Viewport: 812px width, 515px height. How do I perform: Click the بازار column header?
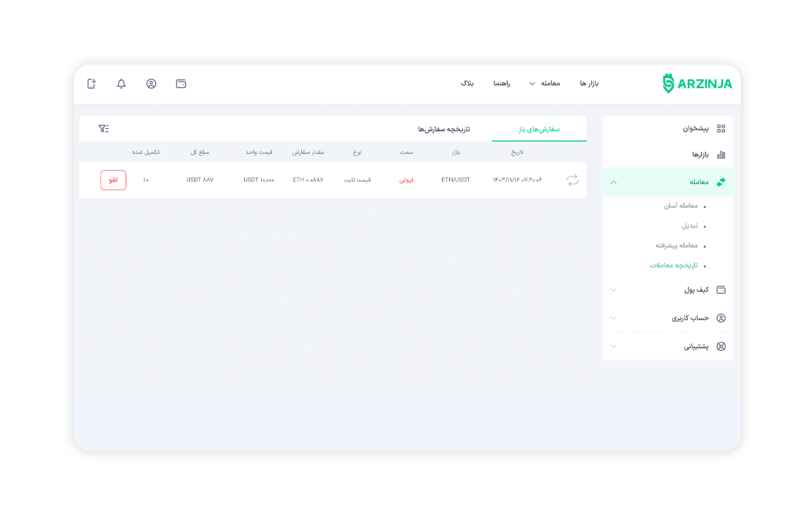pyautogui.click(x=455, y=152)
